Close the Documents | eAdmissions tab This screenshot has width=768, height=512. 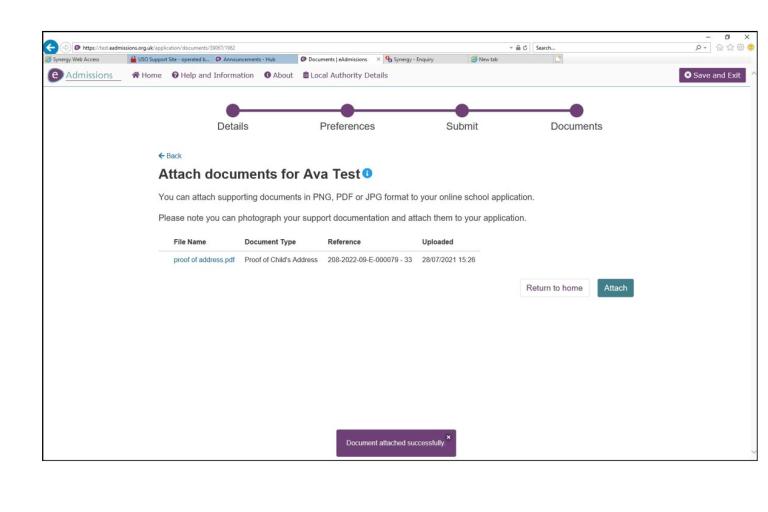tap(378, 59)
